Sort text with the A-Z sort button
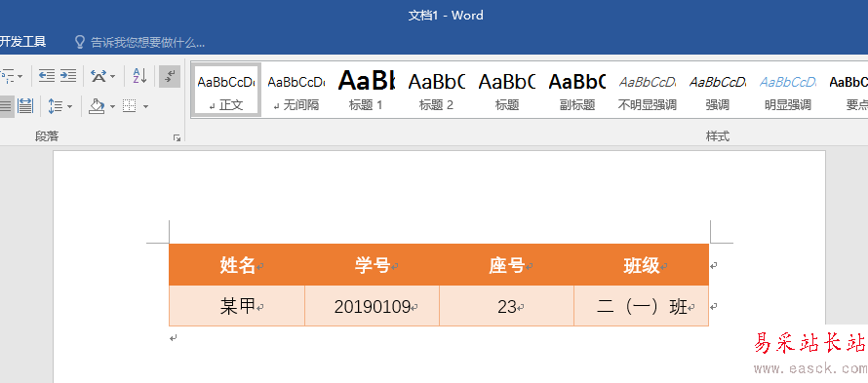 click(x=139, y=76)
